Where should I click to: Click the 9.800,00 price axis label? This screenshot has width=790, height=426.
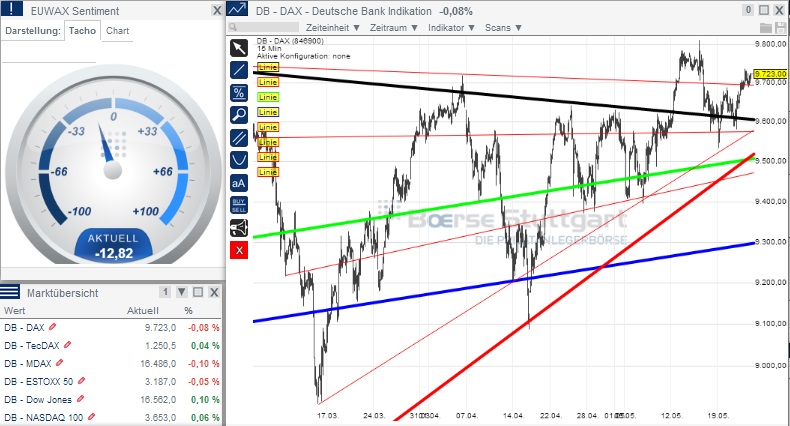(771, 44)
